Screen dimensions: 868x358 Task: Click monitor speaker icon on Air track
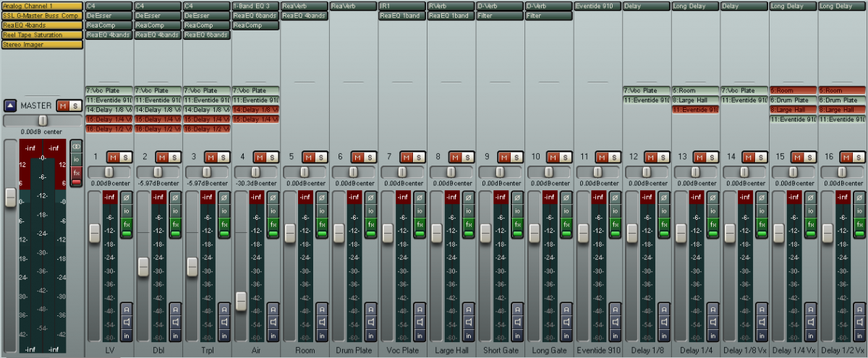(272, 322)
